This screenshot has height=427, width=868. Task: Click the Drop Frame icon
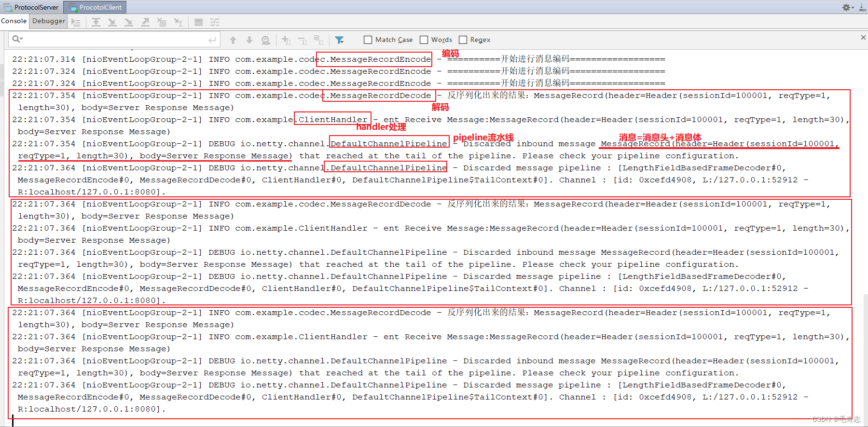[162, 22]
